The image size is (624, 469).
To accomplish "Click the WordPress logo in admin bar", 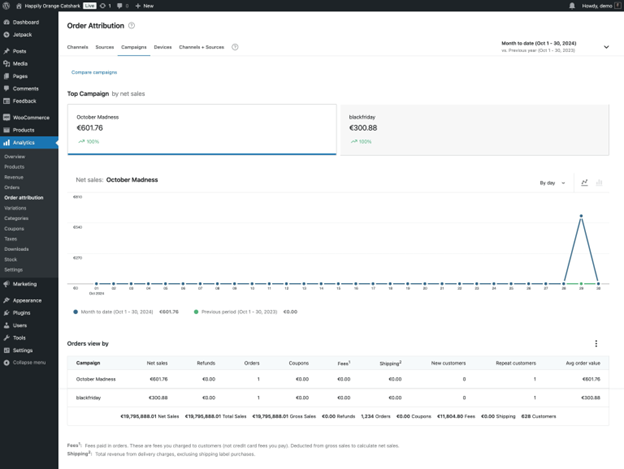I will tap(6, 5).
